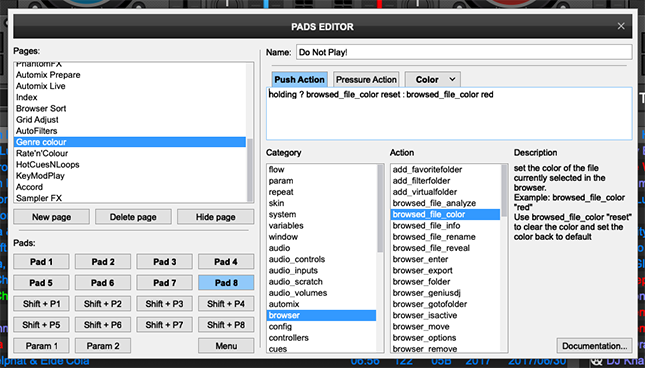Select Shift + P1 pad
This screenshot has height=368, width=645.
pyautogui.click(x=41, y=304)
